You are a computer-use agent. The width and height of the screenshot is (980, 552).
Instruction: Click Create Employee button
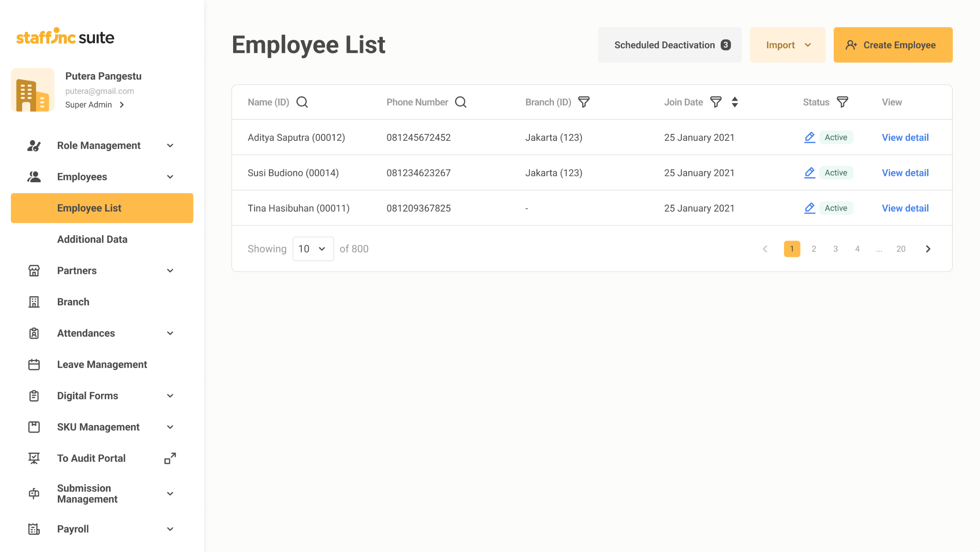tap(893, 45)
